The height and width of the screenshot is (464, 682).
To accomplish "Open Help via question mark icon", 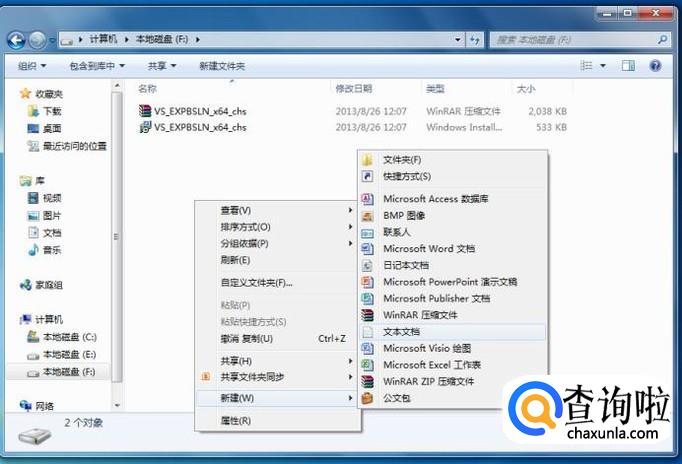I will pyautogui.click(x=655, y=66).
